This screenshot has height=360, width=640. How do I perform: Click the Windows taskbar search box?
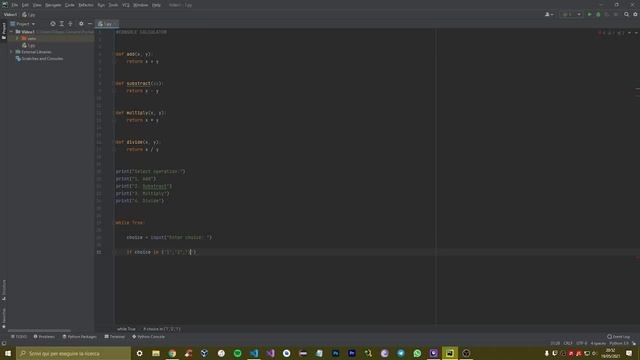pyautogui.click(x=73, y=353)
